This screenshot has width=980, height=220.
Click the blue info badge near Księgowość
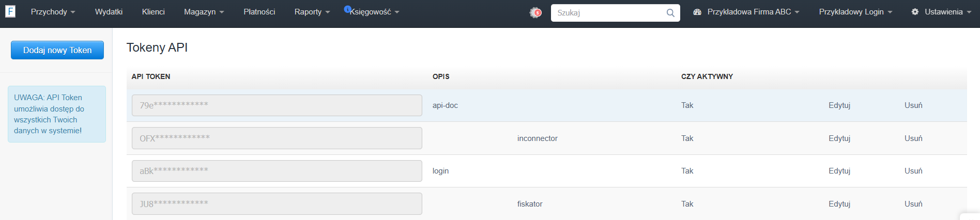(x=347, y=9)
